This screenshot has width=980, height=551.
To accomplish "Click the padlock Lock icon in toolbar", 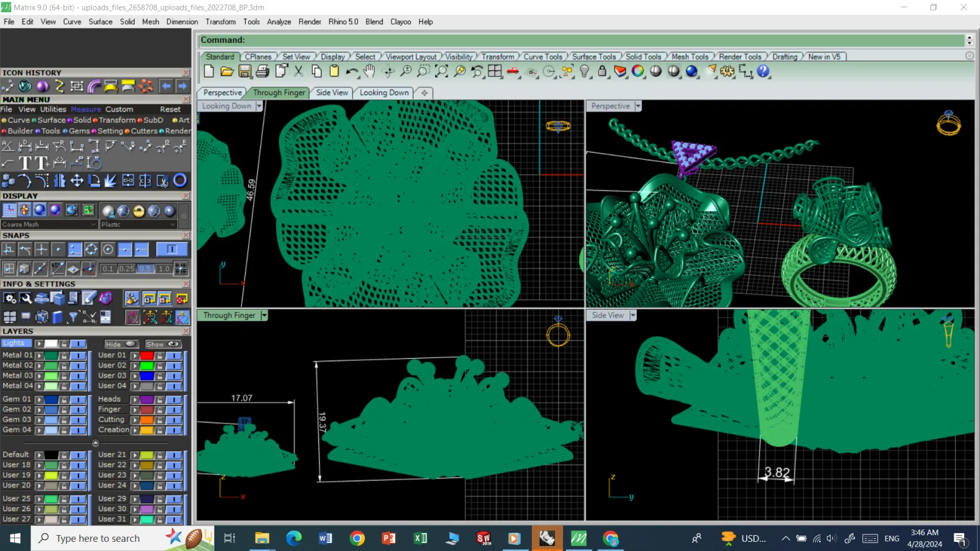I will (603, 72).
